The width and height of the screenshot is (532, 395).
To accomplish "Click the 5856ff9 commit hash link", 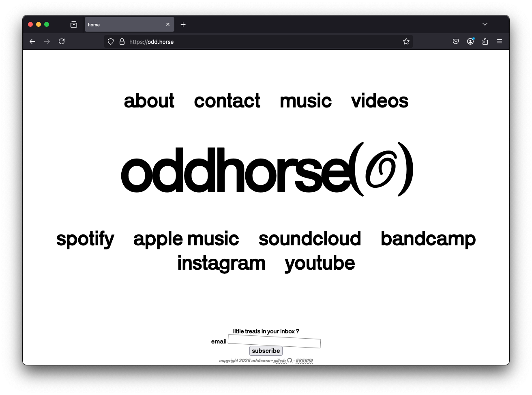I will point(305,360).
